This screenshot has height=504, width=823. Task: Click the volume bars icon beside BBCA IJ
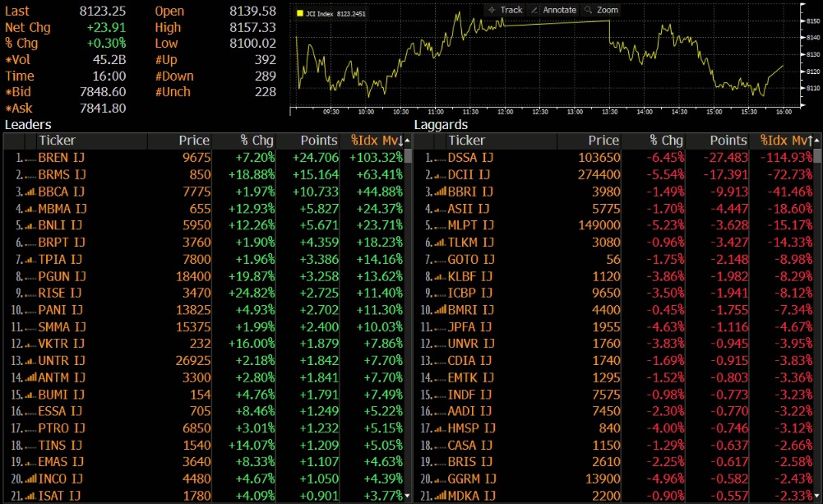pyautogui.click(x=30, y=192)
